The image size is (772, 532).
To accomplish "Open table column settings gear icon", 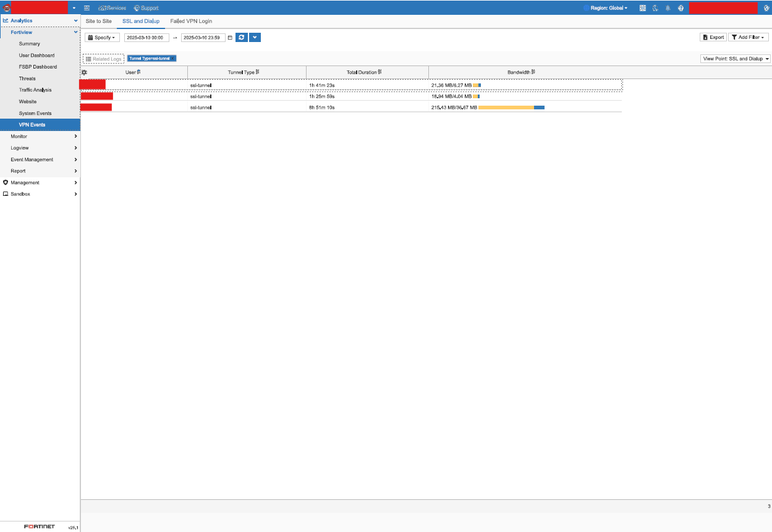I will coord(85,72).
